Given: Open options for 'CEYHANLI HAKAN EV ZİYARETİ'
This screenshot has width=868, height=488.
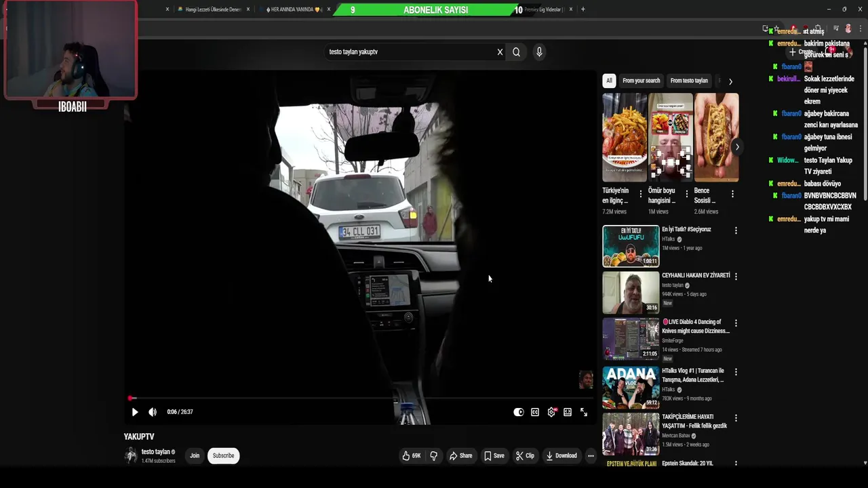Looking at the screenshot, I should (x=736, y=277).
